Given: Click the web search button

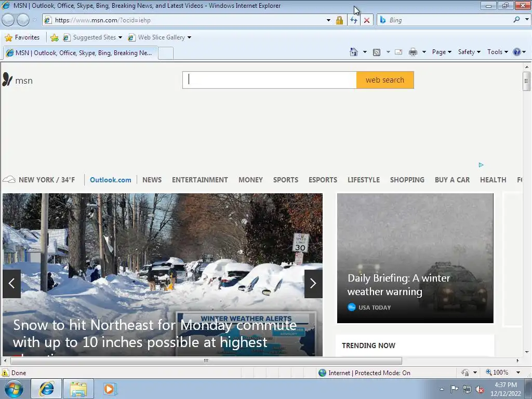Looking at the screenshot, I should (385, 80).
